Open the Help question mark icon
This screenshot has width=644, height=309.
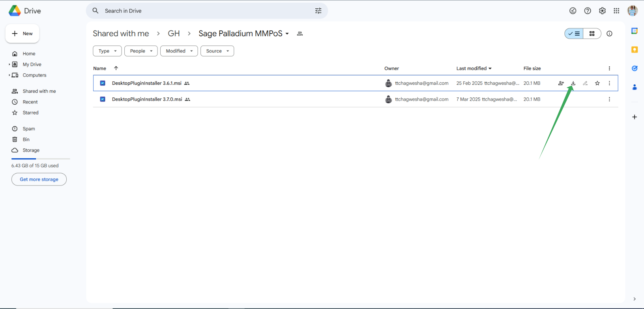coord(588,11)
